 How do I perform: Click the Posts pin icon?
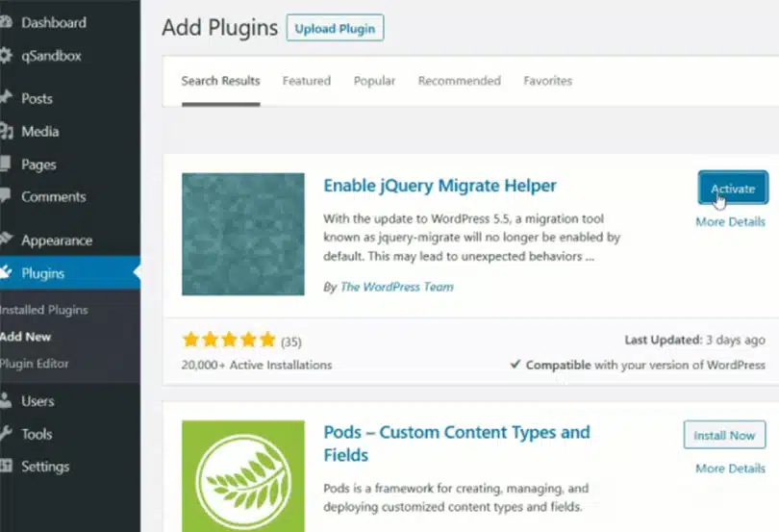[6, 98]
